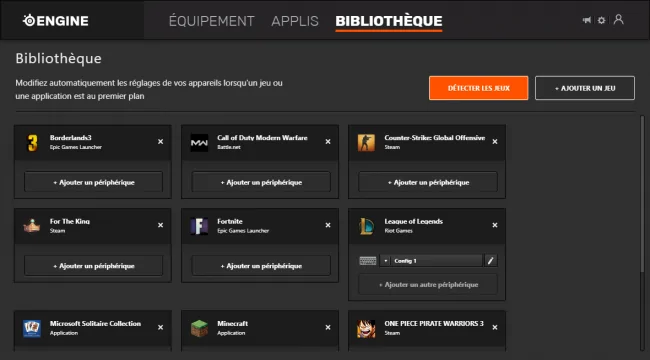Click Ajouter un autre périphérique for League of Legends
The width and height of the screenshot is (650, 360).
(x=428, y=285)
